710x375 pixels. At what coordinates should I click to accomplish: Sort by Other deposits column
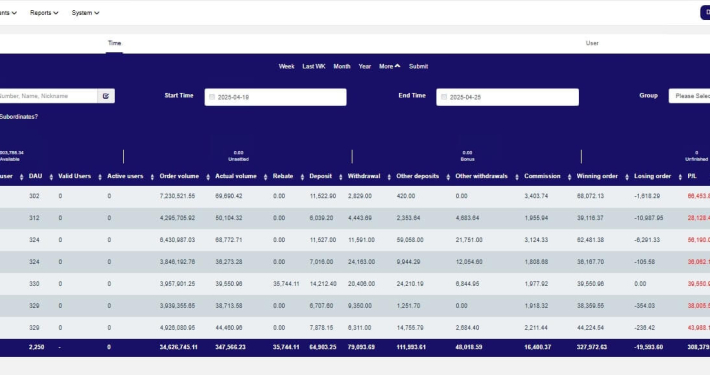pos(417,176)
